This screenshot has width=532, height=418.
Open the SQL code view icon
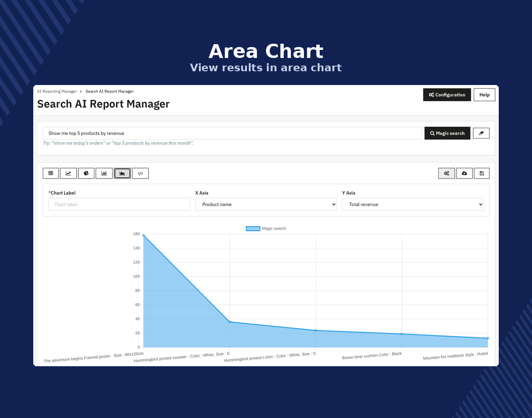[140, 173]
